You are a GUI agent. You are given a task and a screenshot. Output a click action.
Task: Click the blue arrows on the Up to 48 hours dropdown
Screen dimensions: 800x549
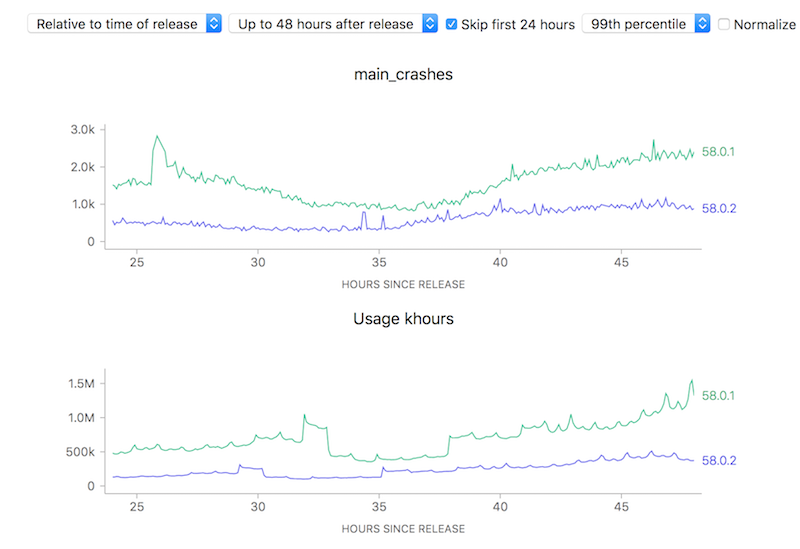click(429, 23)
